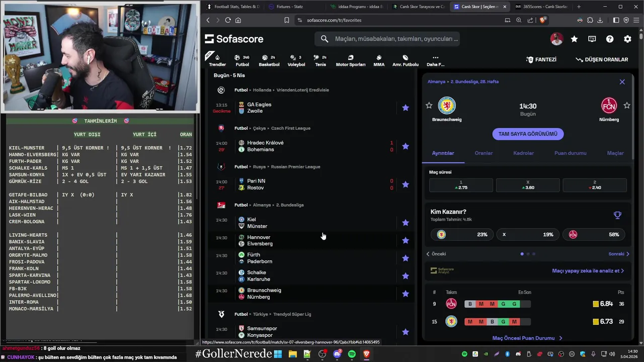Toggle favorite star for Braunschweig team
Image resolution: width=644 pixels, height=362 pixels.
coord(429,105)
